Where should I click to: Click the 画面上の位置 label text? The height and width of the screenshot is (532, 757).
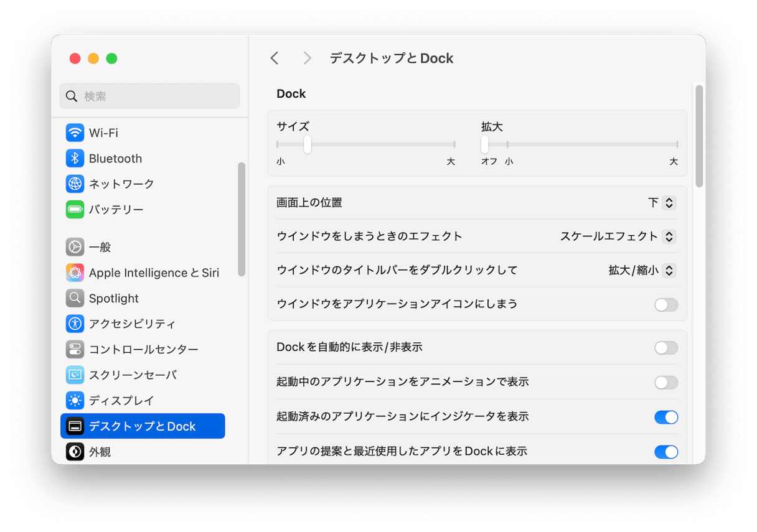(309, 203)
